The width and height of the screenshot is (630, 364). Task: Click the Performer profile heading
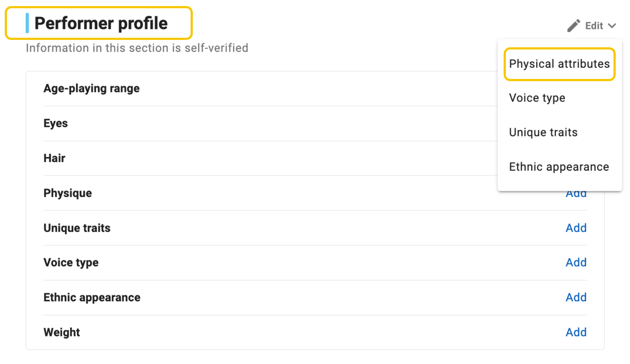(x=101, y=23)
